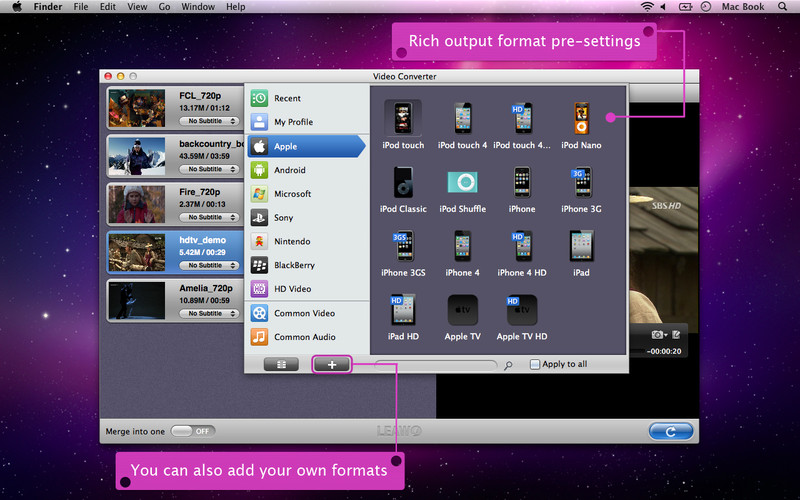The image size is (800, 500).
Task: Open the Apple menu
Action: (17, 7)
